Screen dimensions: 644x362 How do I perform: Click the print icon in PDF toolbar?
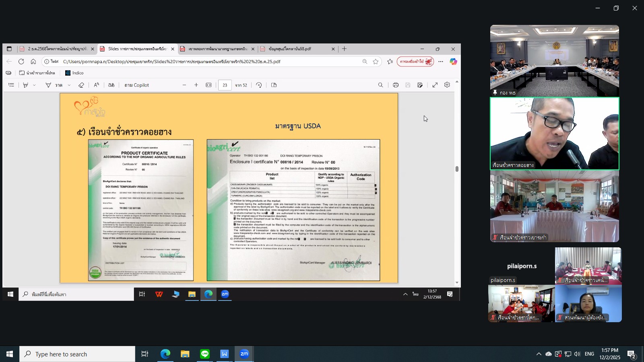pyautogui.click(x=396, y=85)
